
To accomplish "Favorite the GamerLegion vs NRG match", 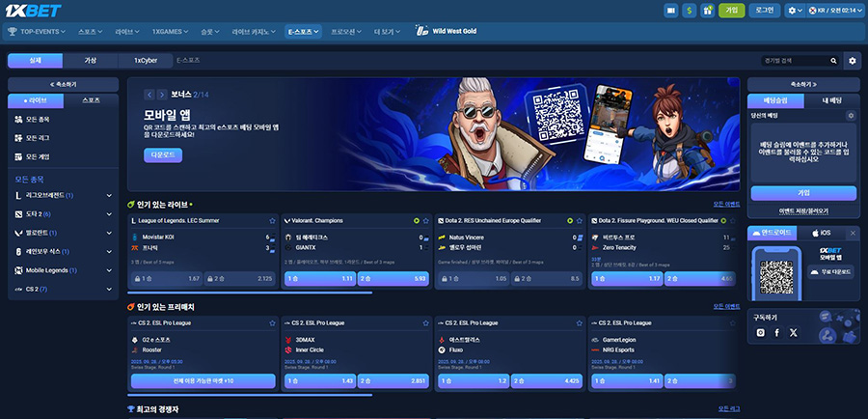I will tap(733, 323).
